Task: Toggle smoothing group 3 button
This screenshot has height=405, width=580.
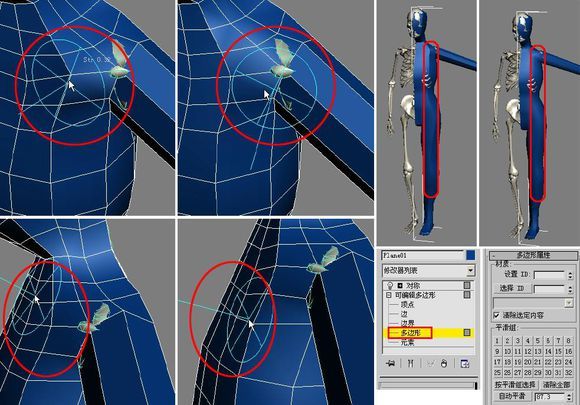Action: pos(517,341)
